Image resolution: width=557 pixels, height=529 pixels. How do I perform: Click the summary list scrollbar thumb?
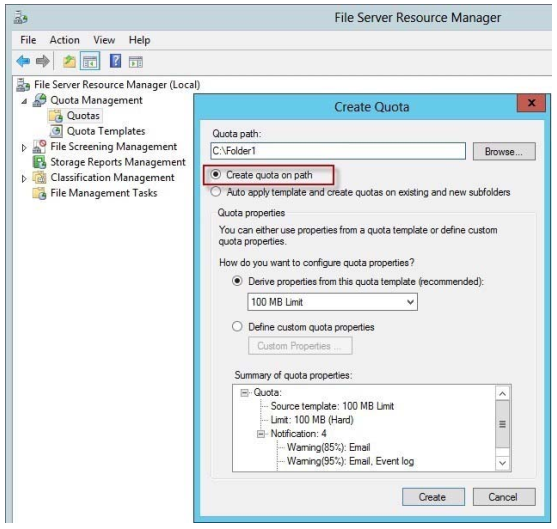pos(502,424)
